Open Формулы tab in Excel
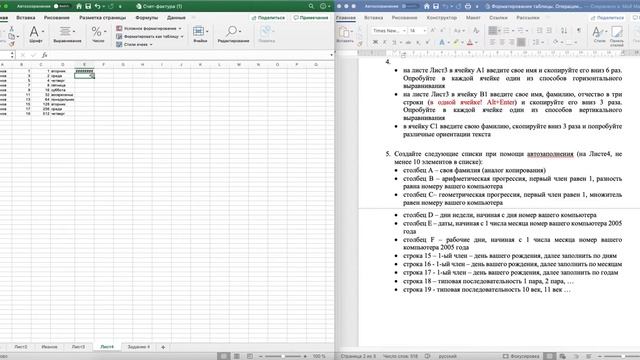 (147, 18)
